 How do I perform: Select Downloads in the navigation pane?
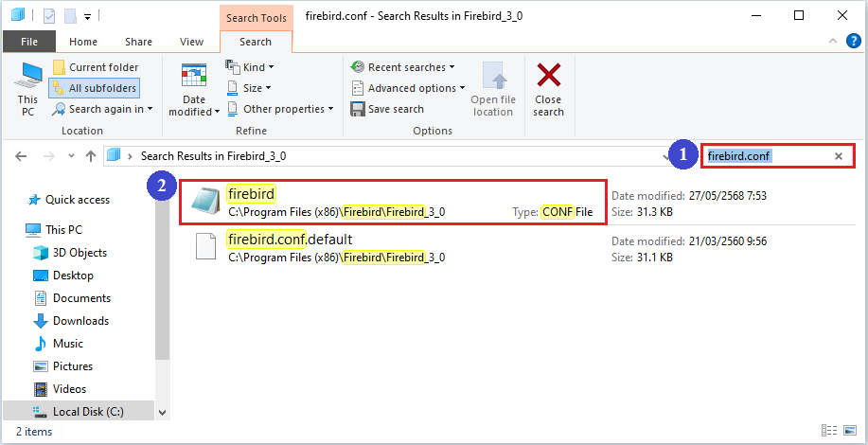pyautogui.click(x=80, y=321)
